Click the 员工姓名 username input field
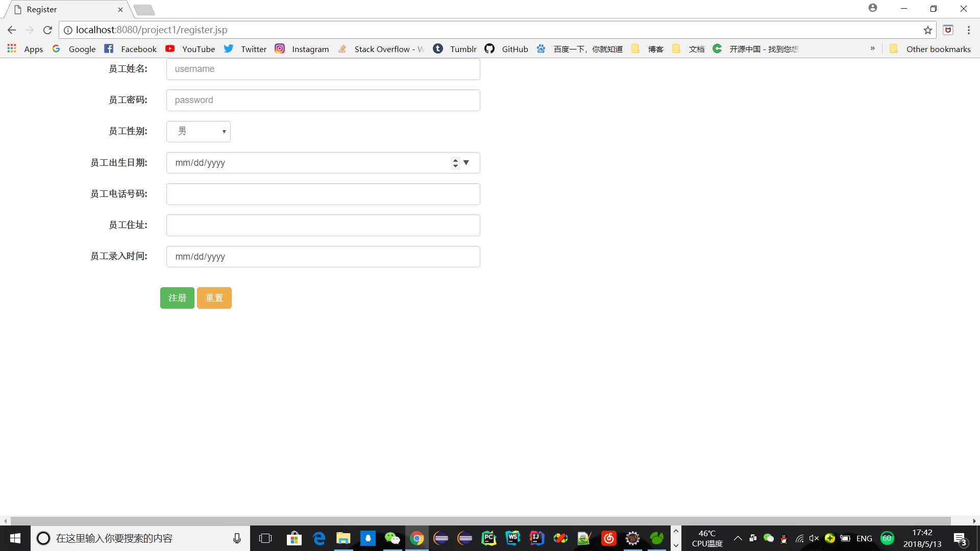The width and height of the screenshot is (980, 551). pyautogui.click(x=323, y=69)
